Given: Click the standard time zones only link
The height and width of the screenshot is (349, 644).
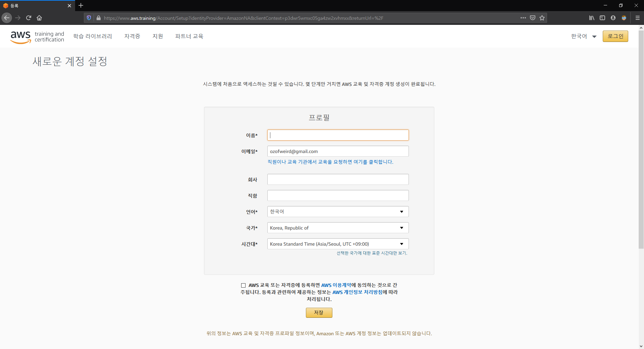Looking at the screenshot, I should (372, 253).
